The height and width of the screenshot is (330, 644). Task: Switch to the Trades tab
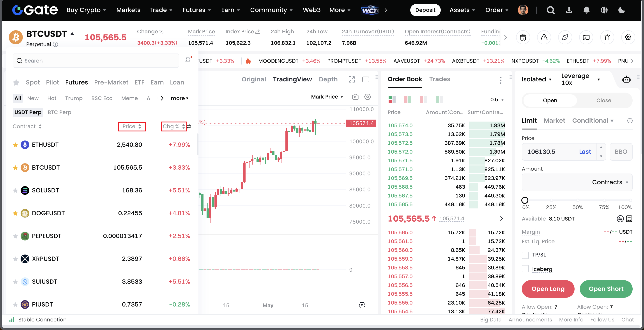click(x=439, y=79)
